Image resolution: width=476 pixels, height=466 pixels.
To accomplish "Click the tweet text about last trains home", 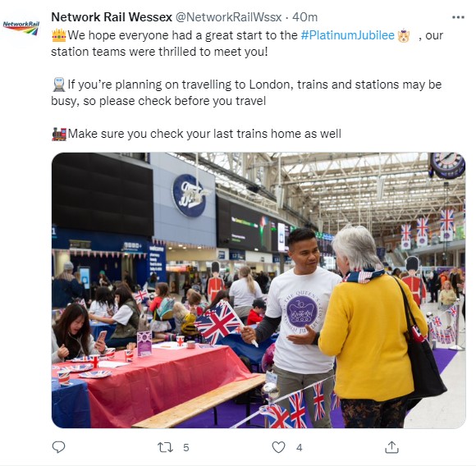I will pyautogui.click(x=204, y=134).
